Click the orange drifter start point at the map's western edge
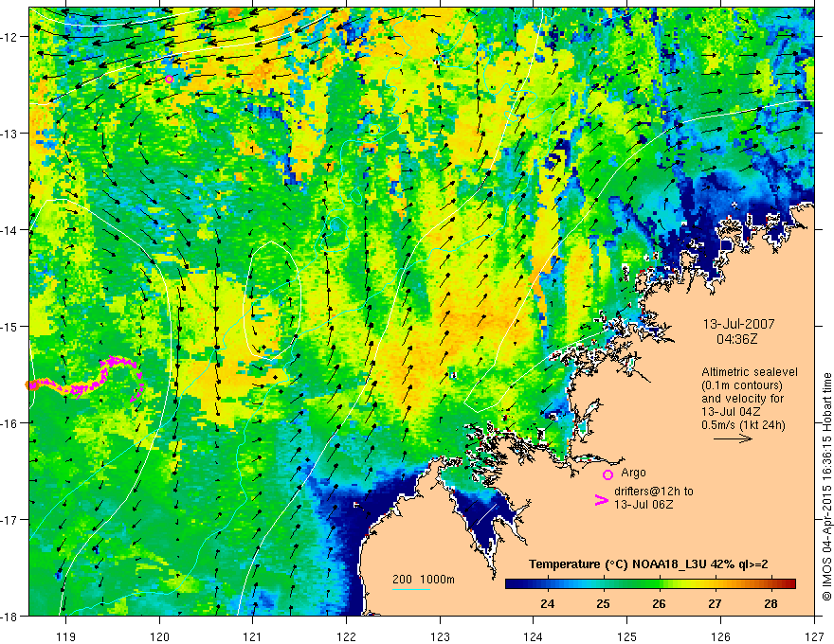Image resolution: width=834 pixels, height=644 pixels. (31, 385)
